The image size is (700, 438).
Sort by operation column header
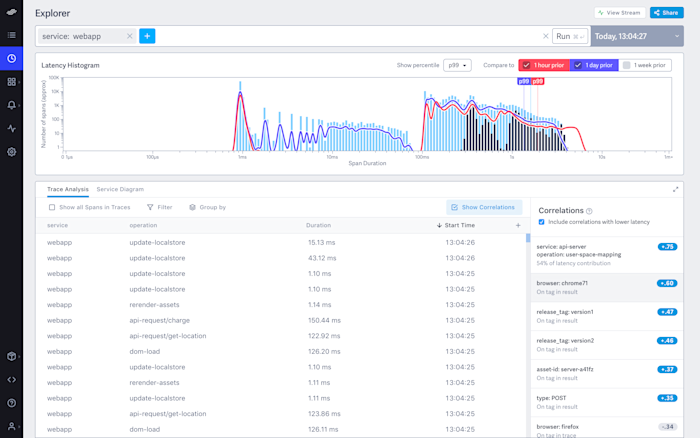tap(143, 225)
